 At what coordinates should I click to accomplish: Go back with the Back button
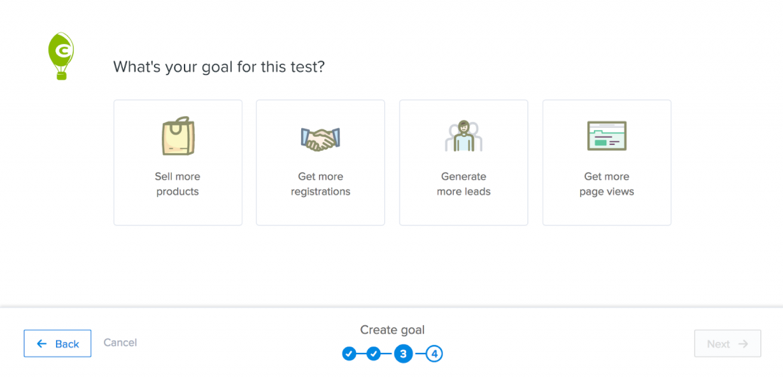pyautogui.click(x=57, y=344)
